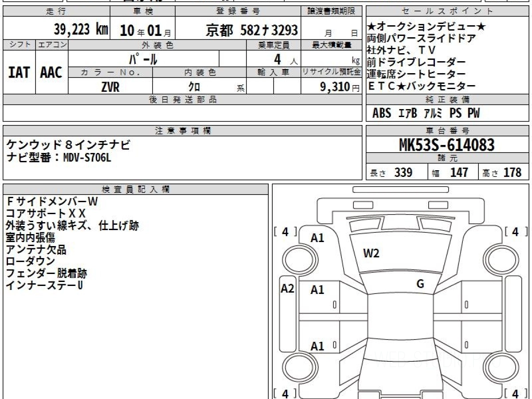The height and width of the screenshot is (399, 532).
Task: Click the 後日発送部品 header
Action: click(183, 100)
